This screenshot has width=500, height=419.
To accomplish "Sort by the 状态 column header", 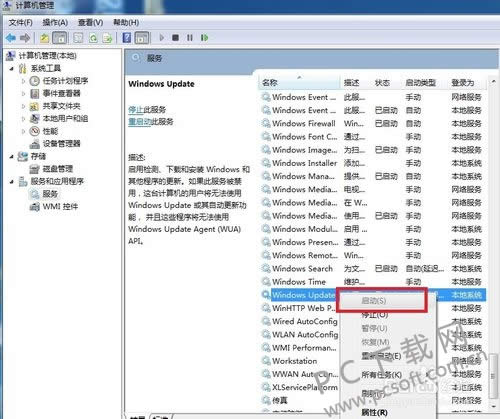I will coord(386,82).
